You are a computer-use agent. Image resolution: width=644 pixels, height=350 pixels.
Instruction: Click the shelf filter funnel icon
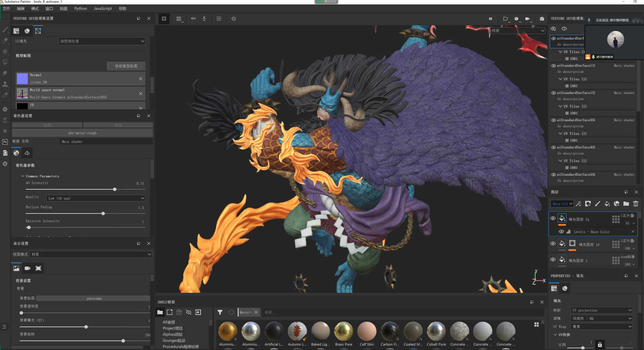click(220, 312)
